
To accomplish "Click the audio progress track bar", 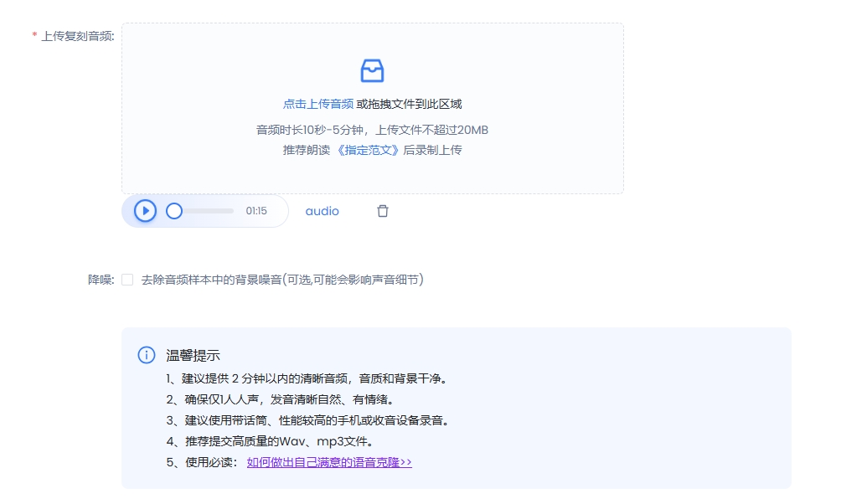I will 208,211.
